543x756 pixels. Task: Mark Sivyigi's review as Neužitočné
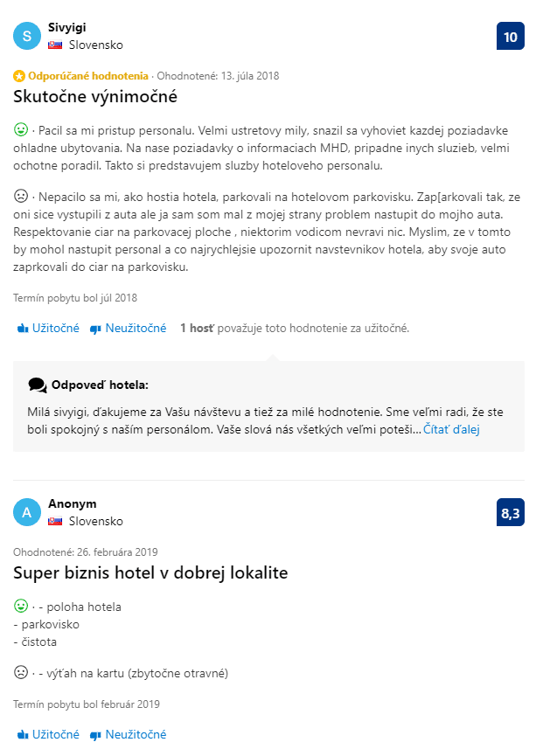click(x=129, y=329)
